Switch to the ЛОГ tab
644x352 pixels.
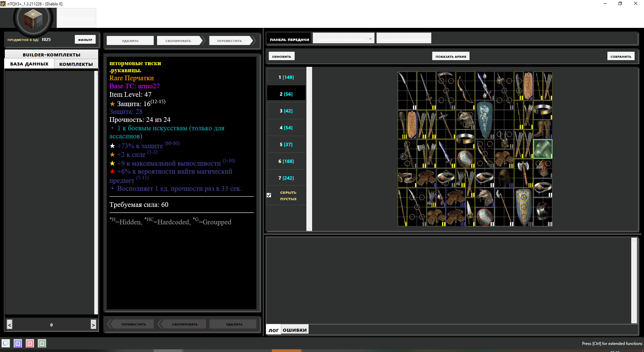pos(274,330)
